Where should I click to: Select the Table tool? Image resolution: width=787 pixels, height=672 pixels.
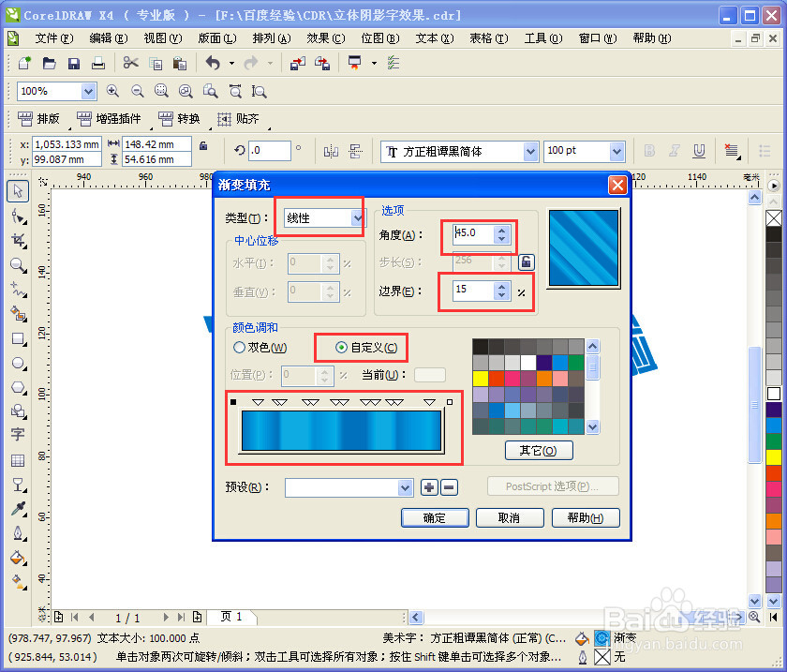coord(18,460)
